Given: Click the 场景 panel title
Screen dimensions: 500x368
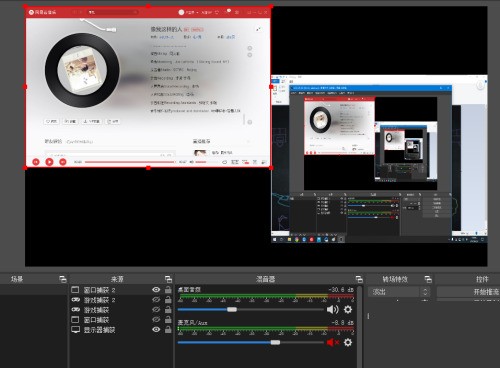Looking at the screenshot, I should (x=17, y=279).
